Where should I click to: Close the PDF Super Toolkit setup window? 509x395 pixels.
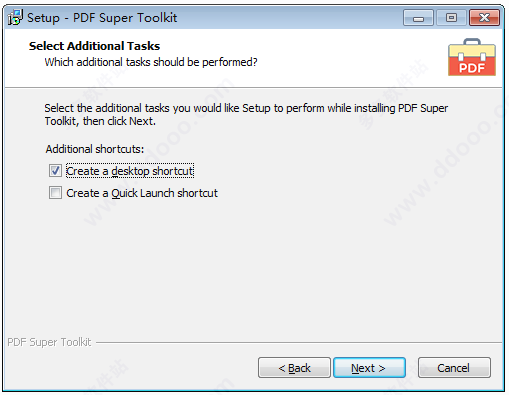(484, 18)
